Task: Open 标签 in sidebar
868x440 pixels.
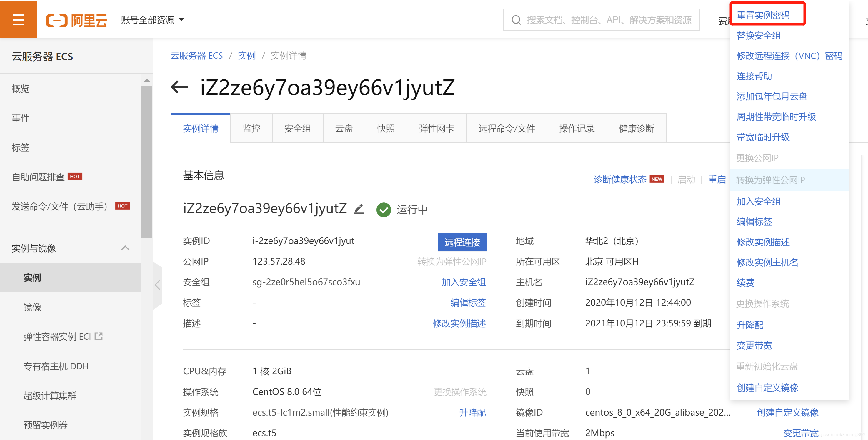Action: click(x=20, y=147)
